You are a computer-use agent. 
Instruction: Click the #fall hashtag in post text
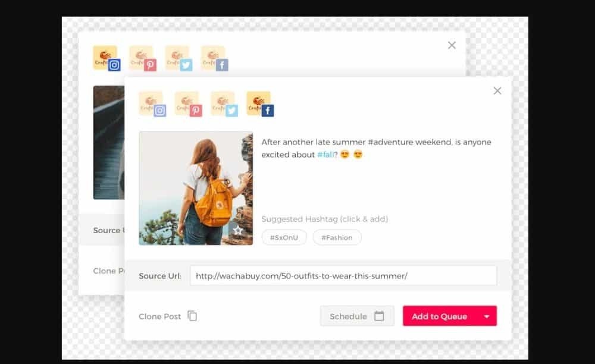(x=325, y=155)
